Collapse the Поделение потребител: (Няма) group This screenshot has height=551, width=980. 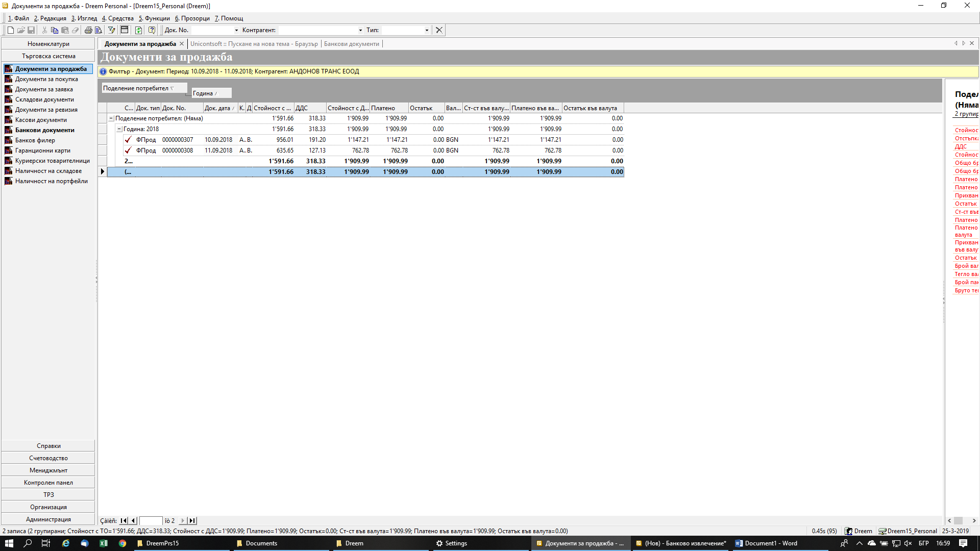(x=111, y=118)
